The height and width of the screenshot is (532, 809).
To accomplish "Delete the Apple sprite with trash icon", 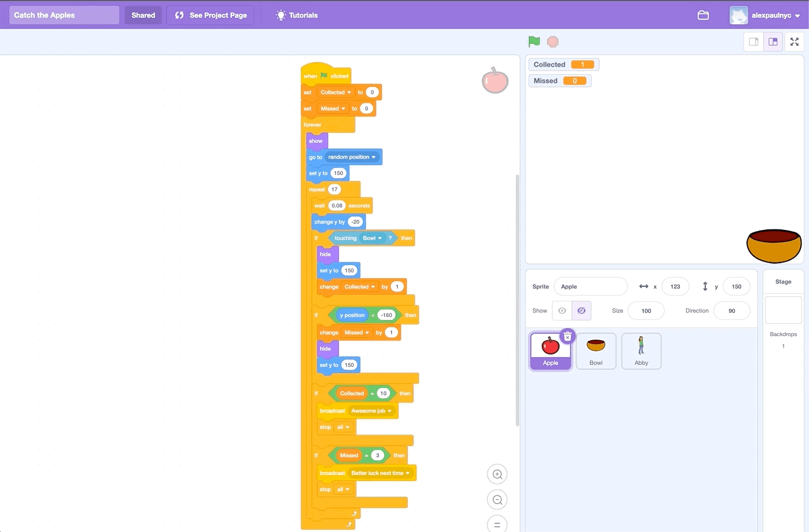I will (x=567, y=337).
